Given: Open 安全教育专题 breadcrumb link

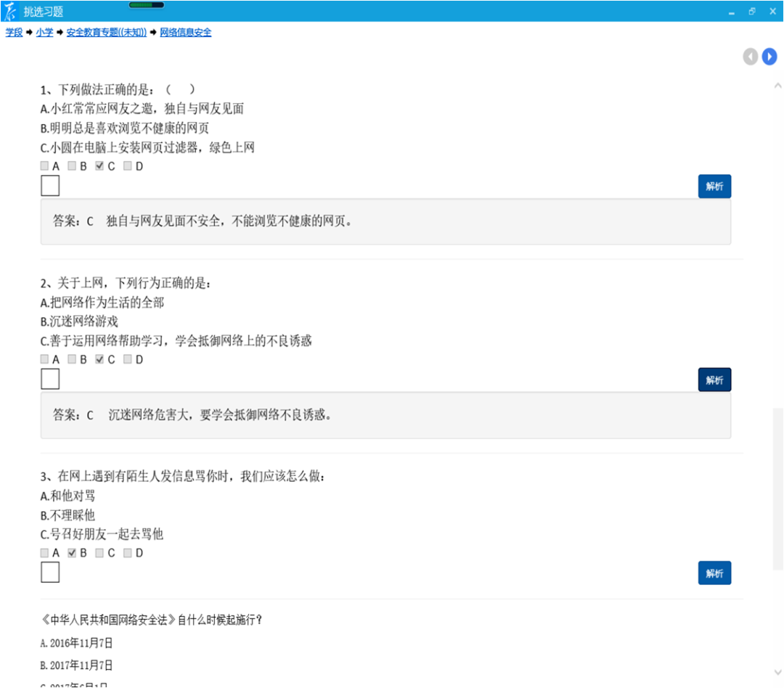Looking at the screenshot, I should pos(107,33).
